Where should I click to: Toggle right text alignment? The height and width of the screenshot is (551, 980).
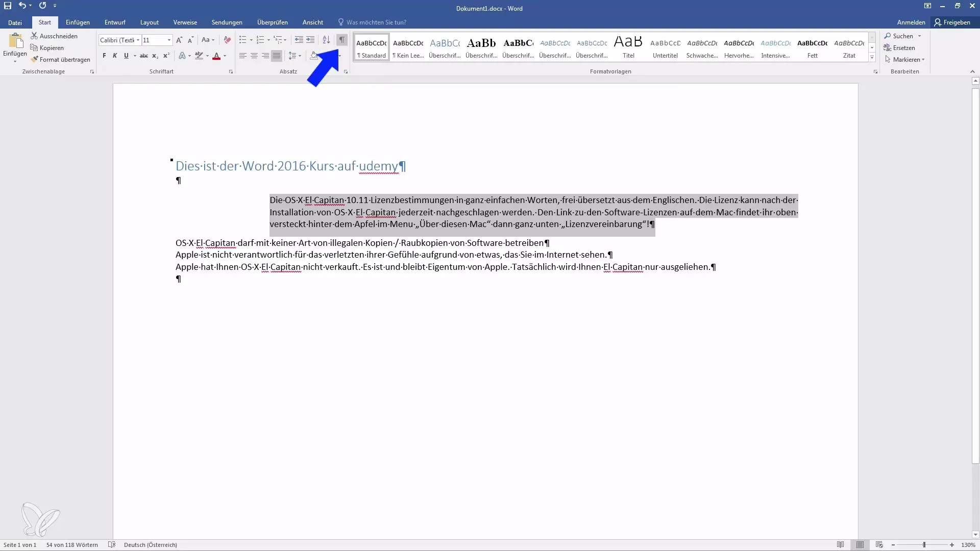tap(265, 56)
